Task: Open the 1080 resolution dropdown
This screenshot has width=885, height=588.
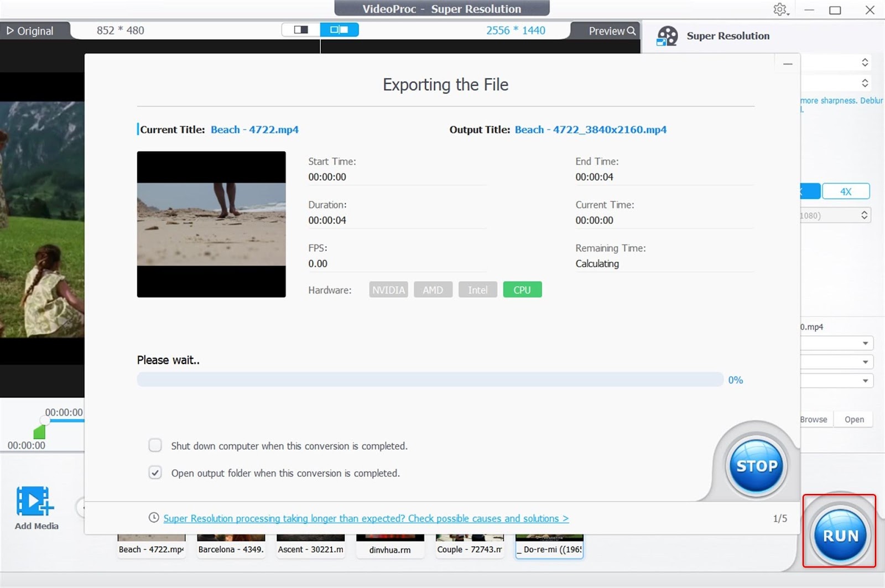Action: (x=863, y=215)
